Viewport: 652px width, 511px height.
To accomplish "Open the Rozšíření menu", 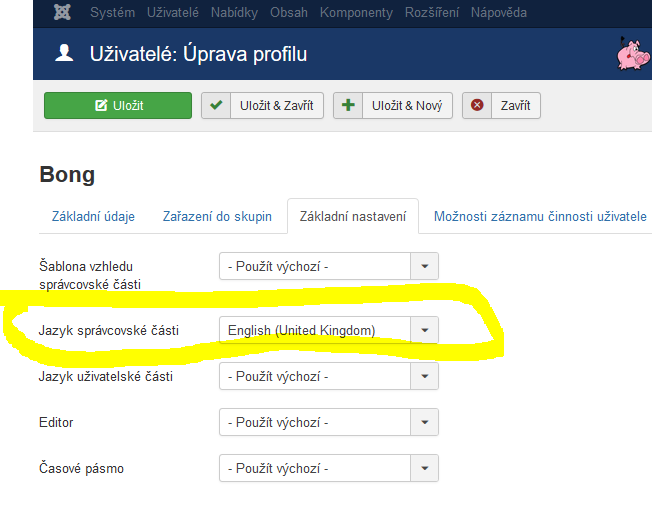I will [x=432, y=12].
